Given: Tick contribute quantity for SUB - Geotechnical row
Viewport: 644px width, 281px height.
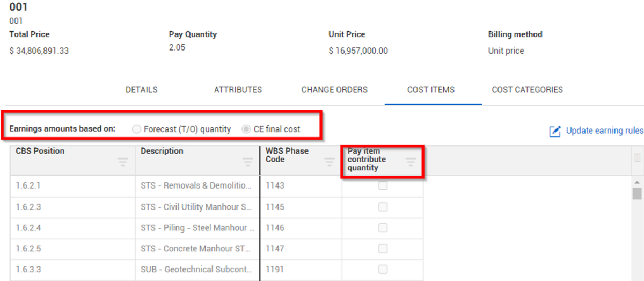Looking at the screenshot, I should pyautogui.click(x=383, y=269).
